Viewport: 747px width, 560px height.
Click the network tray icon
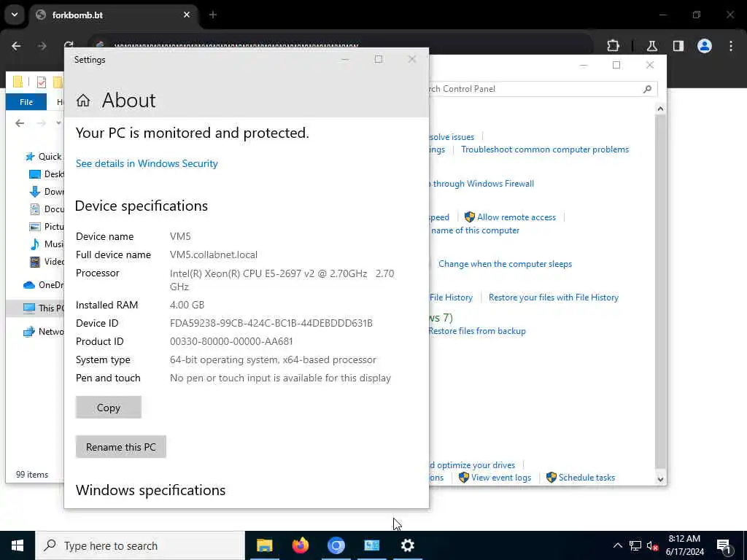(635, 545)
